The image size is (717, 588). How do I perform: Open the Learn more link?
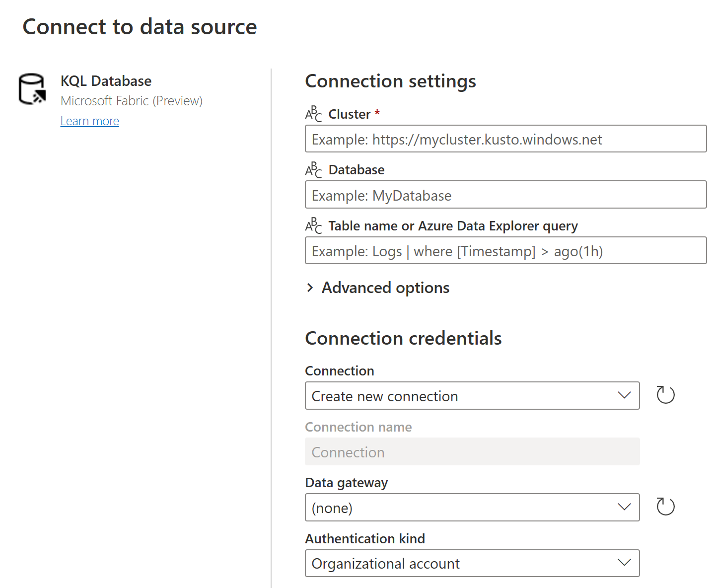(x=89, y=121)
